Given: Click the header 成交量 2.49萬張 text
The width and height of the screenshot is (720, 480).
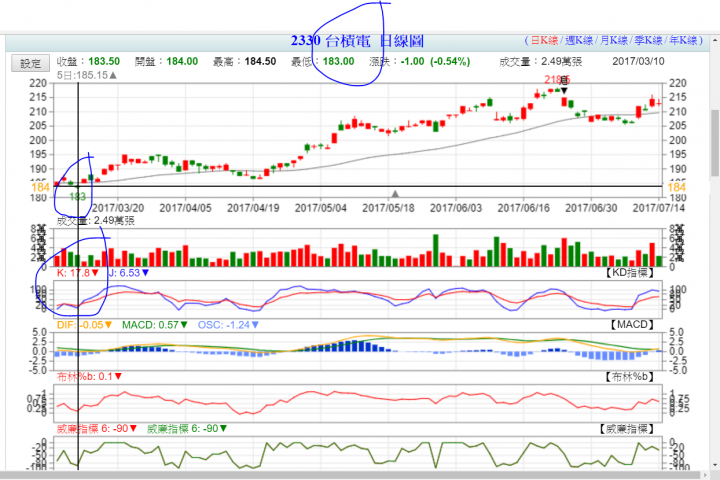Looking at the screenshot, I should pos(541,61).
